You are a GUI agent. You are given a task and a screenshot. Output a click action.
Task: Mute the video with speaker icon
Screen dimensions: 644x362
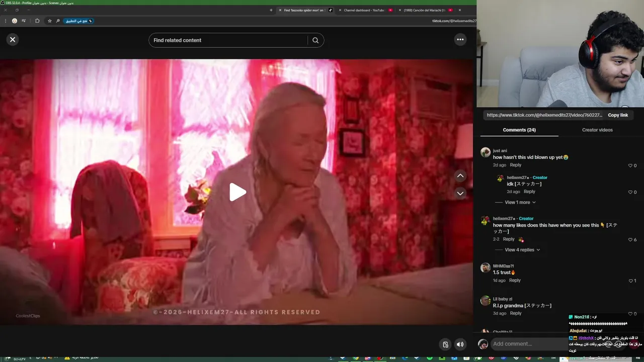coord(460,344)
